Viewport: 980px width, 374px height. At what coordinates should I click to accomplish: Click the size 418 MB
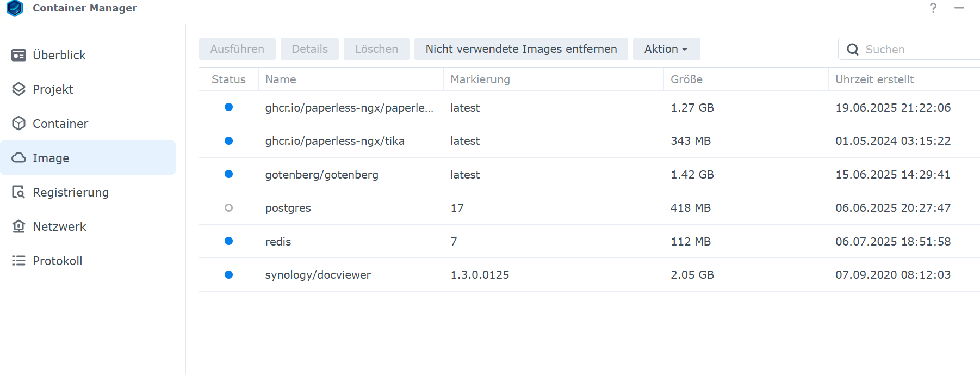691,208
